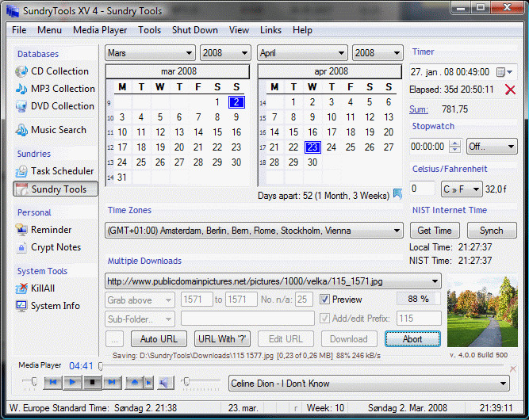Open the DVD Collection database
The image size is (529, 420).
tap(55, 106)
